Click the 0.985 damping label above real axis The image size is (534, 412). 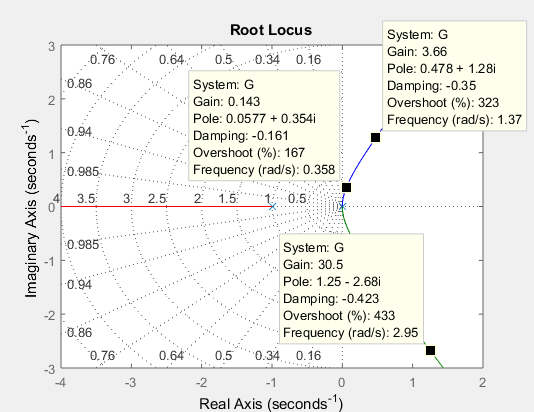tap(83, 172)
